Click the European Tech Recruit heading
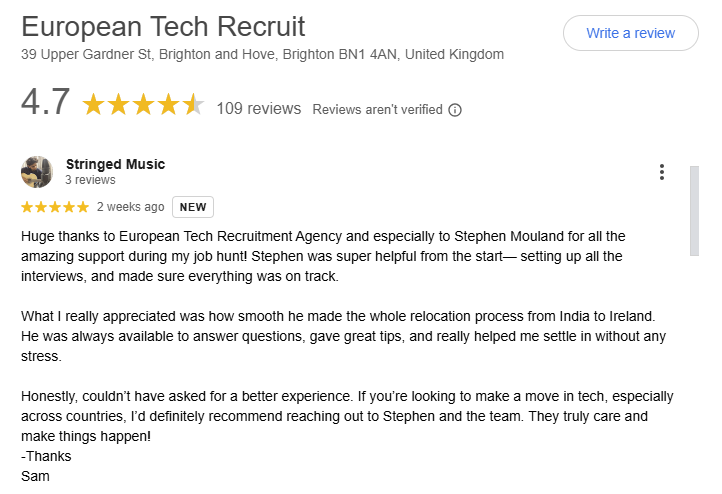 click(163, 26)
